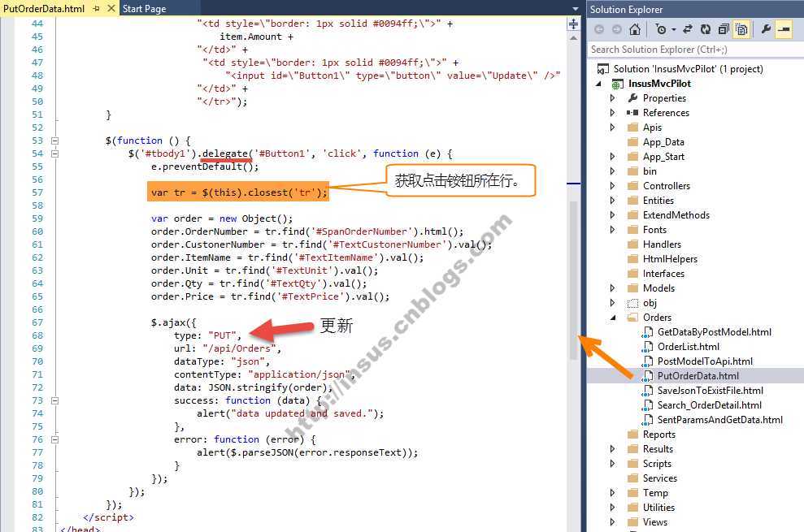Click the Search_OrderDetail.html file icon
804x532 pixels.
click(x=648, y=405)
